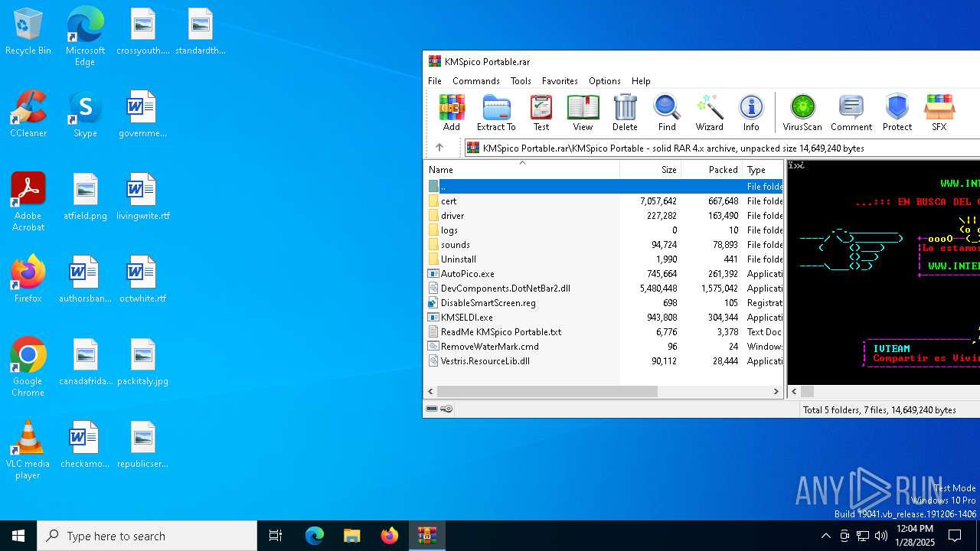Select the parent folder '..' row
980x551 pixels.
click(x=604, y=186)
